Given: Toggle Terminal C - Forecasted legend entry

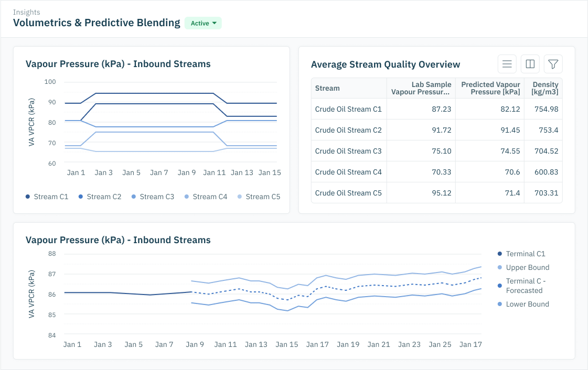Looking at the screenshot, I should tap(521, 286).
